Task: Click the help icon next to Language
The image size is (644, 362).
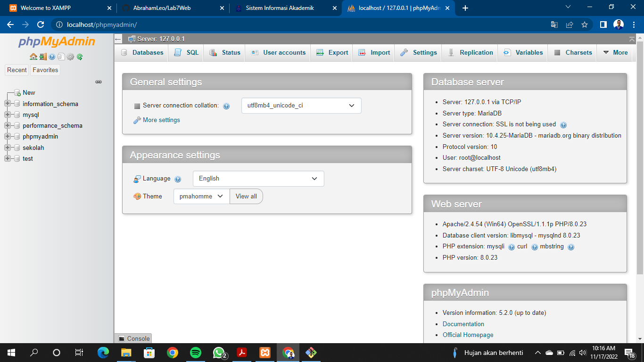Action: (178, 179)
